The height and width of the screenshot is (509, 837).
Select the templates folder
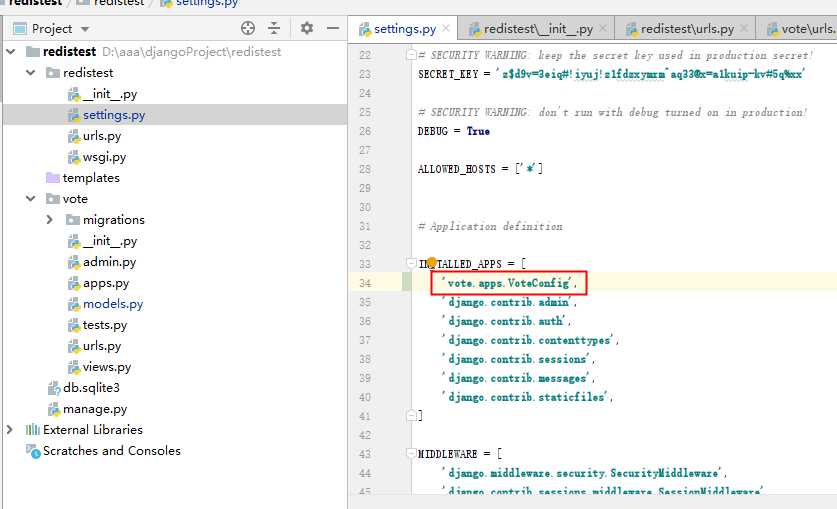click(91, 178)
